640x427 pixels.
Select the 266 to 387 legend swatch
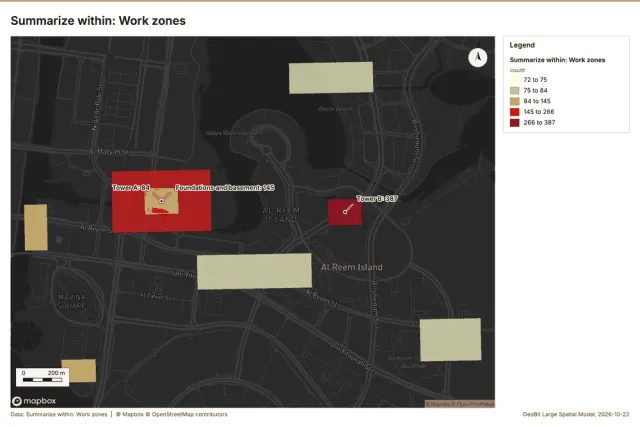pos(515,122)
